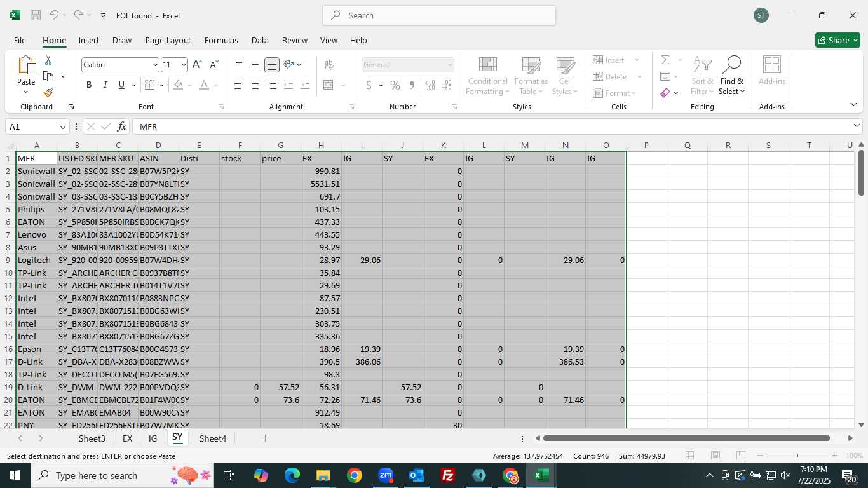Image resolution: width=868 pixels, height=488 pixels.
Task: Click Increase Decimal icon
Action: click(430, 85)
